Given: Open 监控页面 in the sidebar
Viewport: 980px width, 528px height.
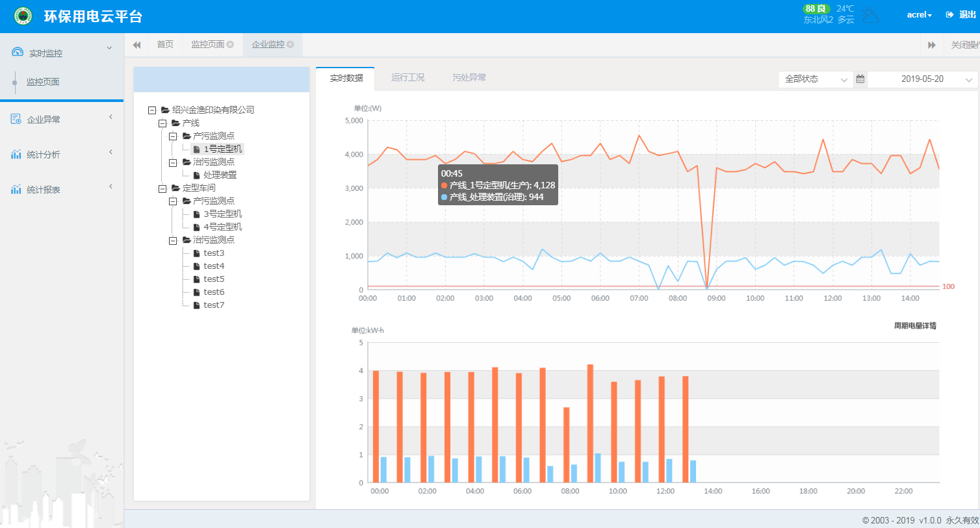Looking at the screenshot, I should pyautogui.click(x=43, y=82).
